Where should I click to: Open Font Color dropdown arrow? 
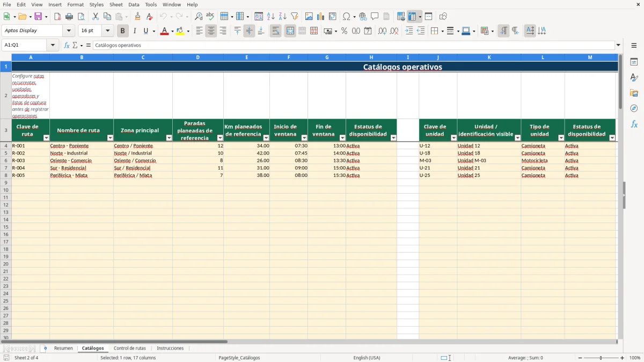pyautogui.click(x=172, y=31)
